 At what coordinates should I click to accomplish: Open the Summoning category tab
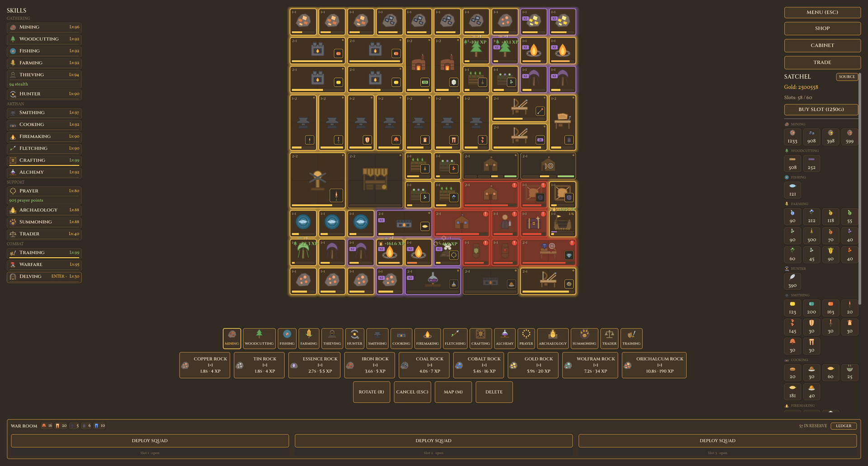click(x=584, y=339)
